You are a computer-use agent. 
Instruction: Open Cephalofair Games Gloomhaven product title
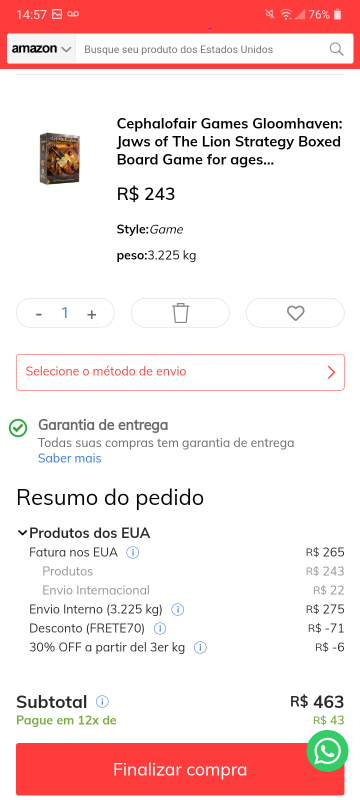(x=229, y=142)
